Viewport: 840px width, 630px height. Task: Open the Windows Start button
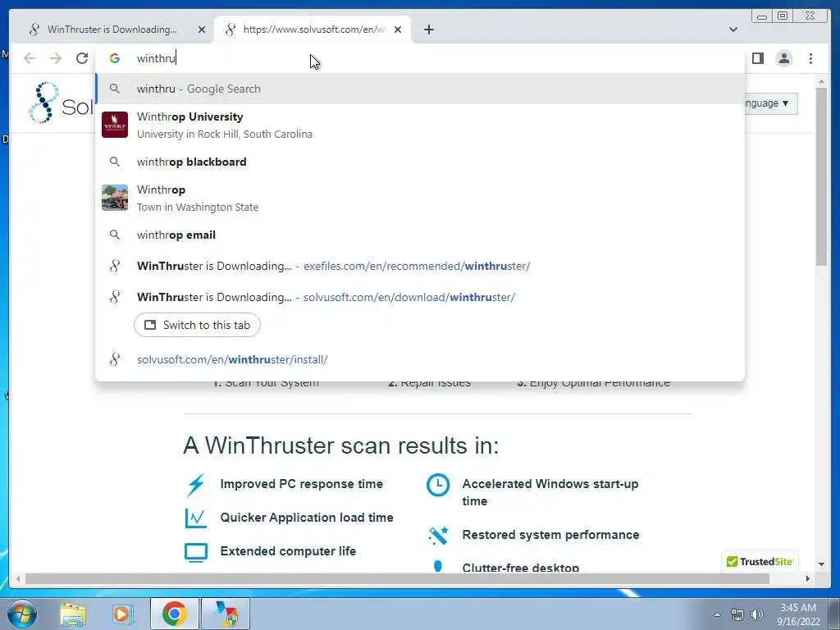[x=22, y=614]
